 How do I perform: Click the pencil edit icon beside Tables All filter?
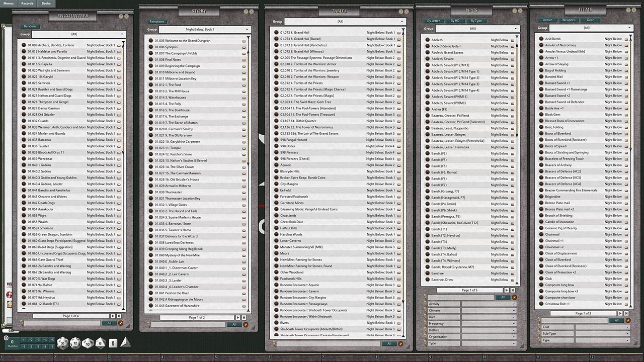400,344
